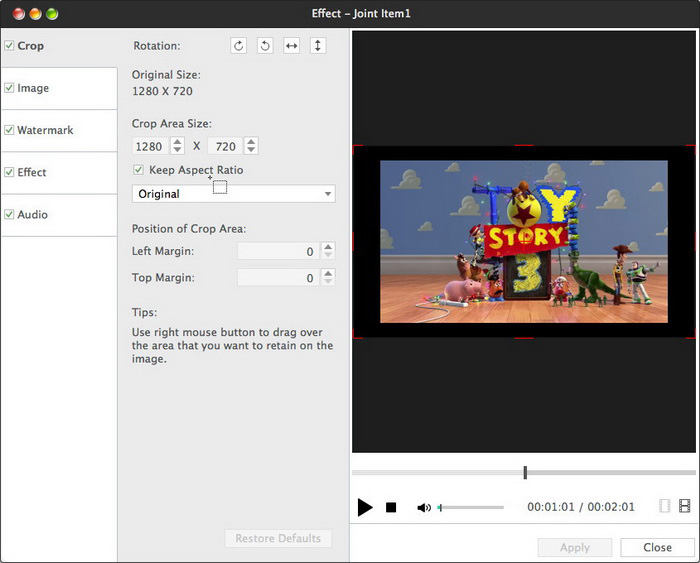Screen dimensions: 700x563
Task: Click the video timeline seek bar
Action: pyautogui.click(x=523, y=473)
